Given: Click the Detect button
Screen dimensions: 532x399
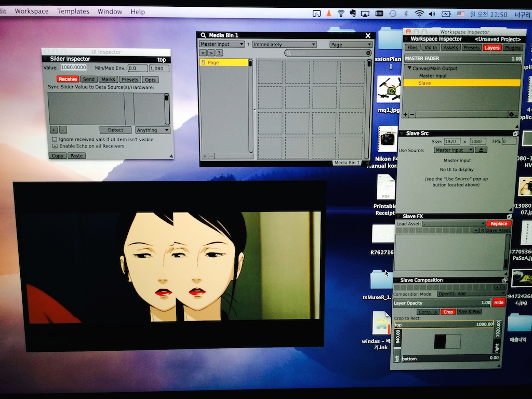Looking at the screenshot, I should (115, 130).
